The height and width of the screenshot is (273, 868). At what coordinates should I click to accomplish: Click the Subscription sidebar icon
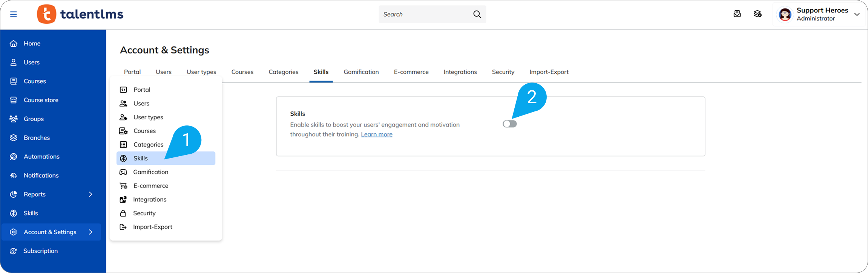coord(14,251)
